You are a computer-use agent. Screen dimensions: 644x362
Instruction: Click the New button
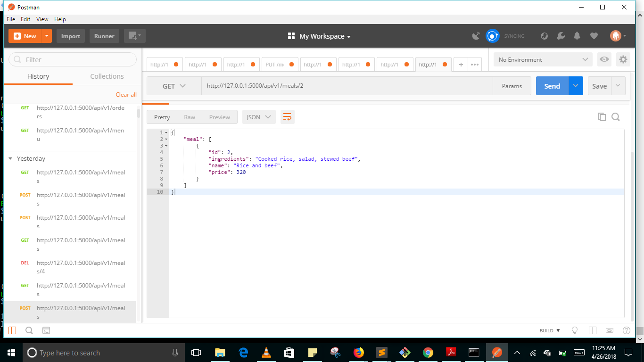click(x=25, y=36)
